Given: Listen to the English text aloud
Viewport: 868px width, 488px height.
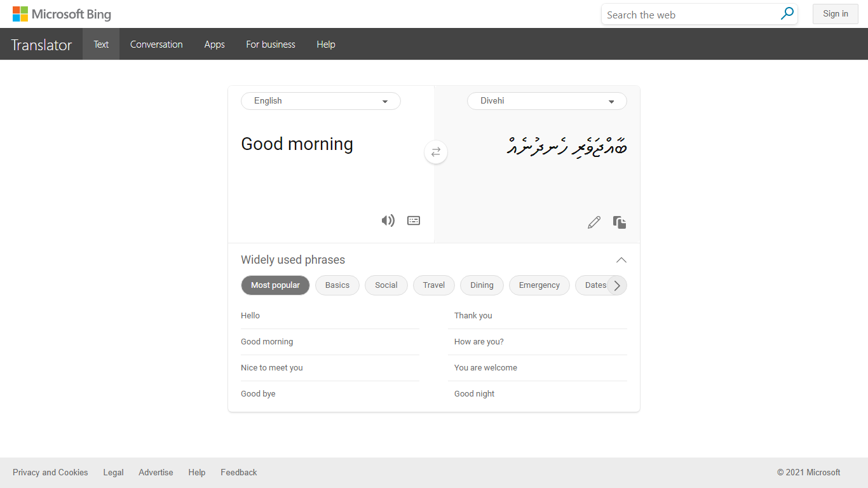Looking at the screenshot, I should pyautogui.click(x=388, y=220).
